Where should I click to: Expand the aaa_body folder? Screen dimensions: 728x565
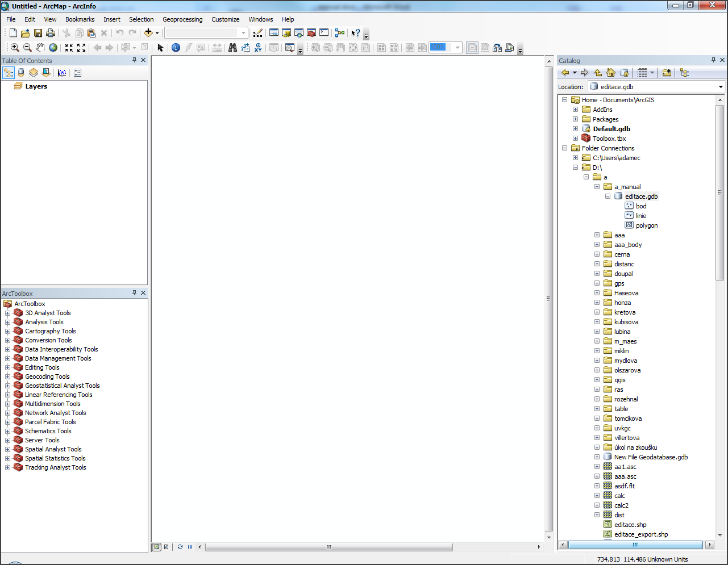tap(597, 245)
